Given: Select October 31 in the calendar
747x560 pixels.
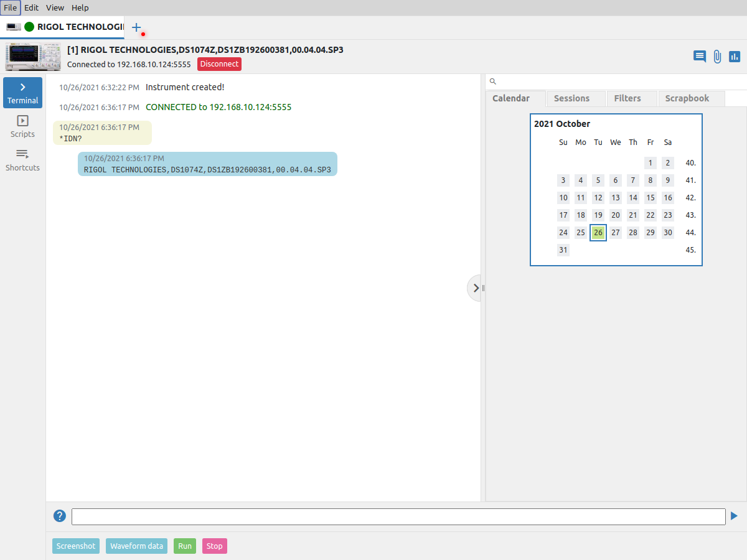Looking at the screenshot, I should coord(563,250).
